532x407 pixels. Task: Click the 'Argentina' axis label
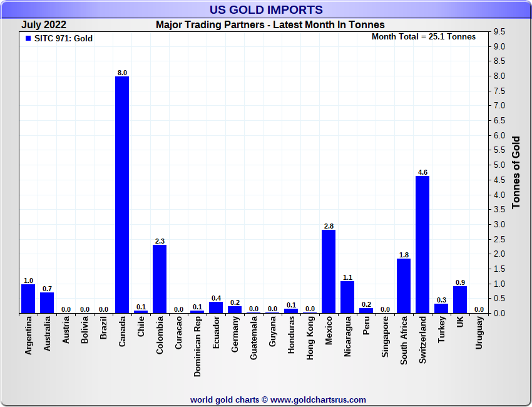[x=28, y=336]
